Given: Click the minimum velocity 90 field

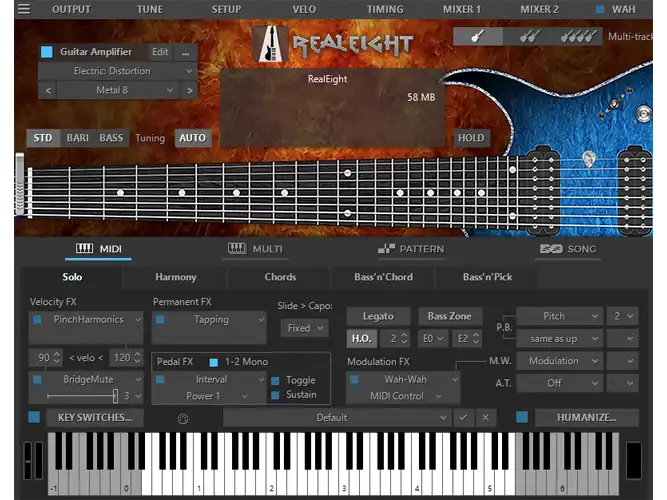Looking at the screenshot, I should (x=46, y=358).
